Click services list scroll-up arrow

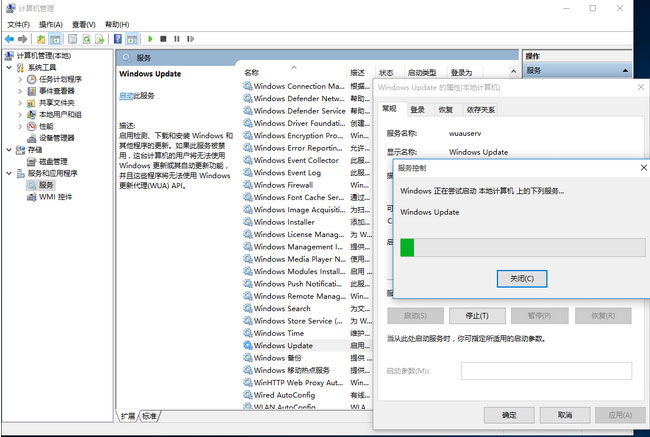pos(514,72)
